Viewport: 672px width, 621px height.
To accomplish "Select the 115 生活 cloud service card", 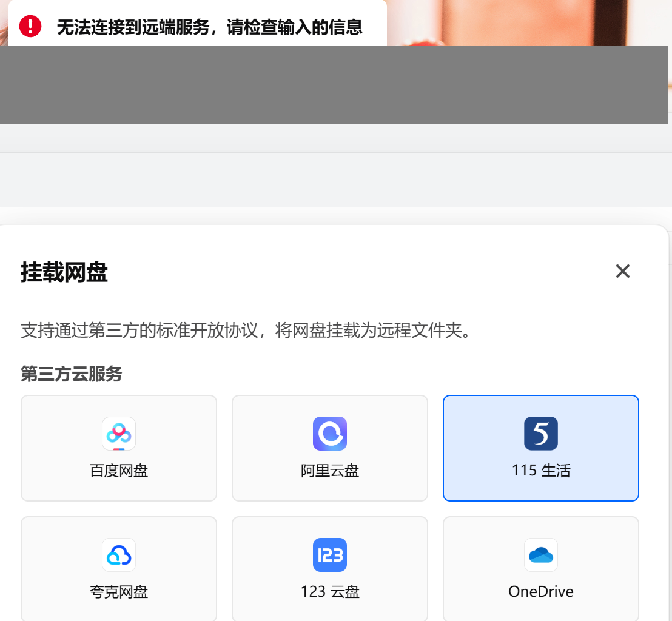I will 541,448.
